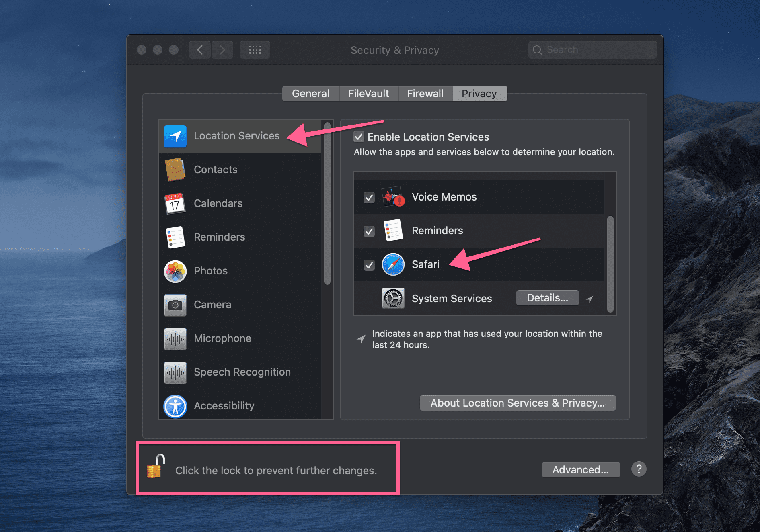Click the Location Services arrow icon

tap(175, 136)
